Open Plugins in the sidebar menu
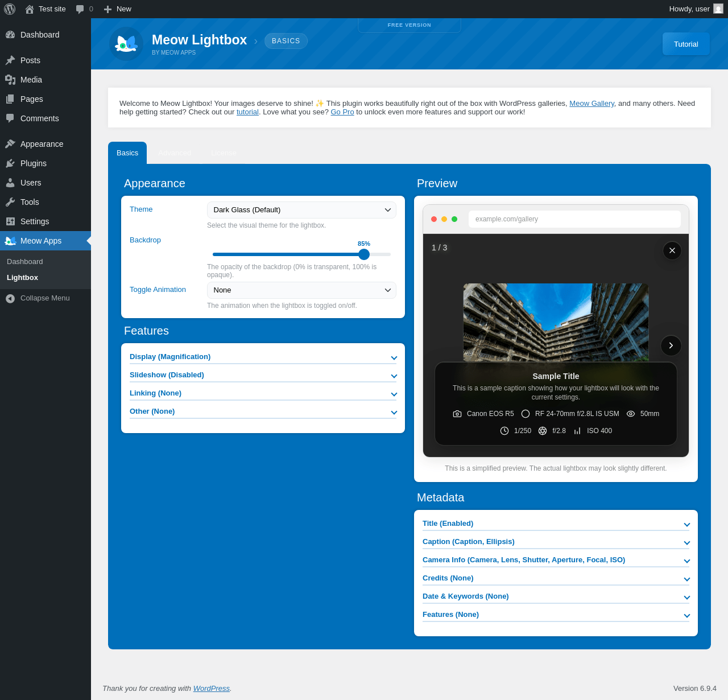Viewport: 728px width, 700px height. 34,163
